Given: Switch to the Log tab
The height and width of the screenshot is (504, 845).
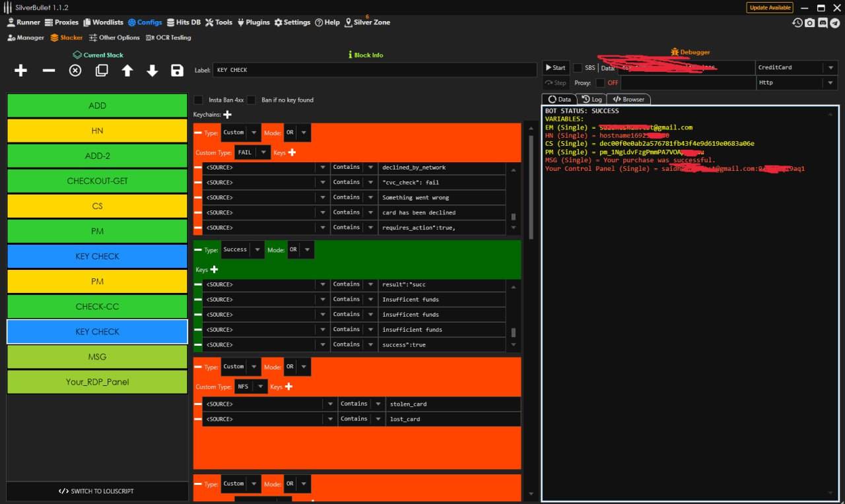Looking at the screenshot, I should (x=591, y=99).
